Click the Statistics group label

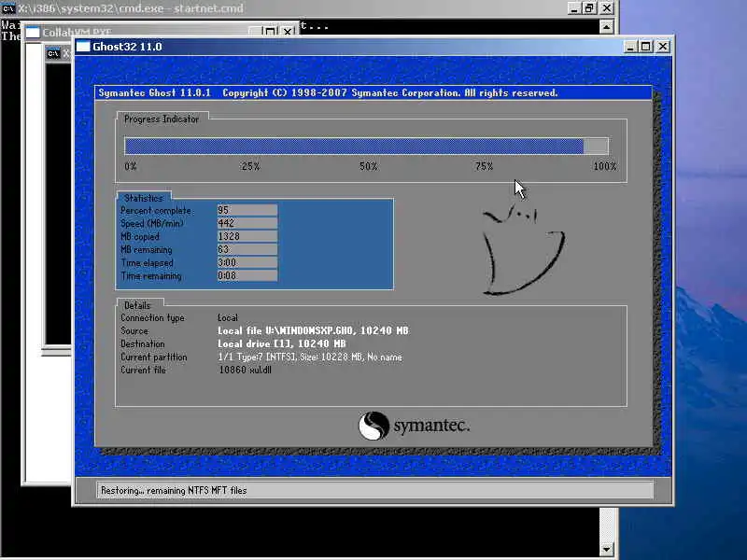[144, 198]
